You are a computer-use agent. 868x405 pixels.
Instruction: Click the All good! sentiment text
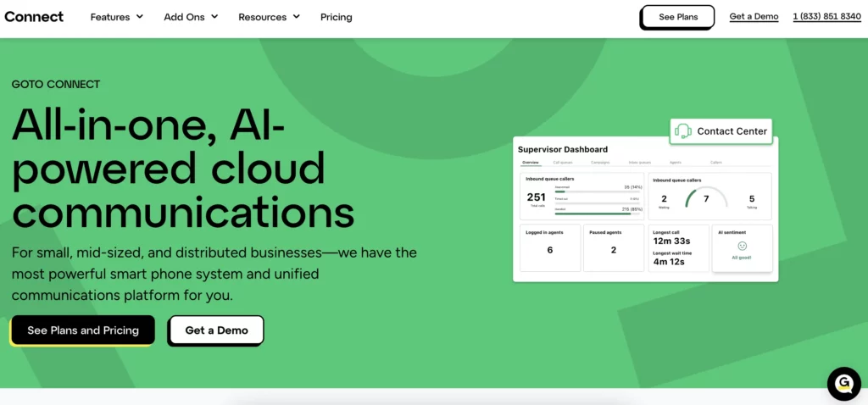(742, 258)
